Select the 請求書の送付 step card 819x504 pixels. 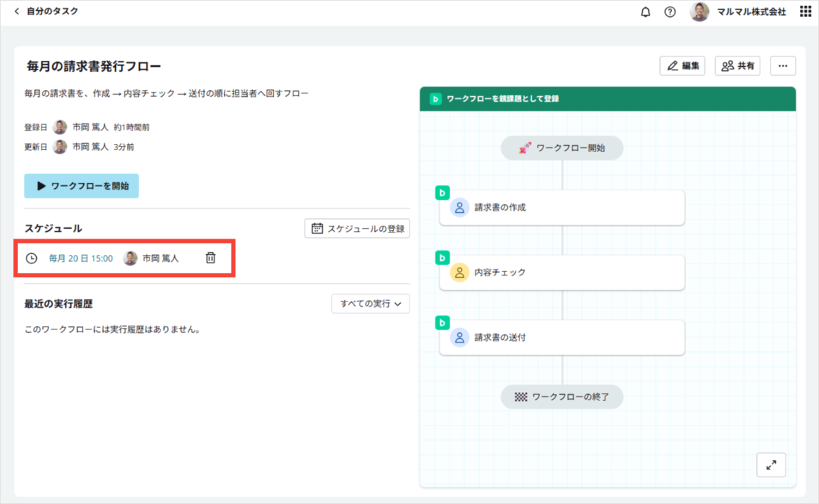point(562,337)
